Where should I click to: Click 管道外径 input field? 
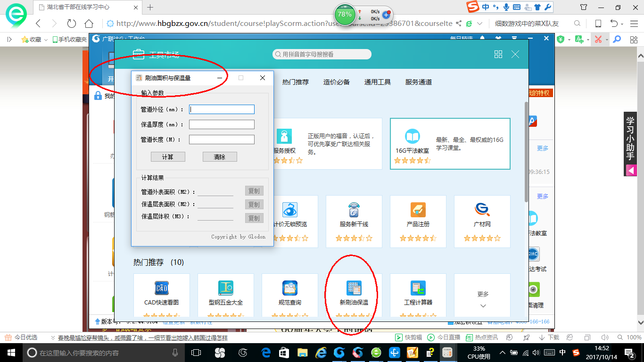[x=222, y=109]
